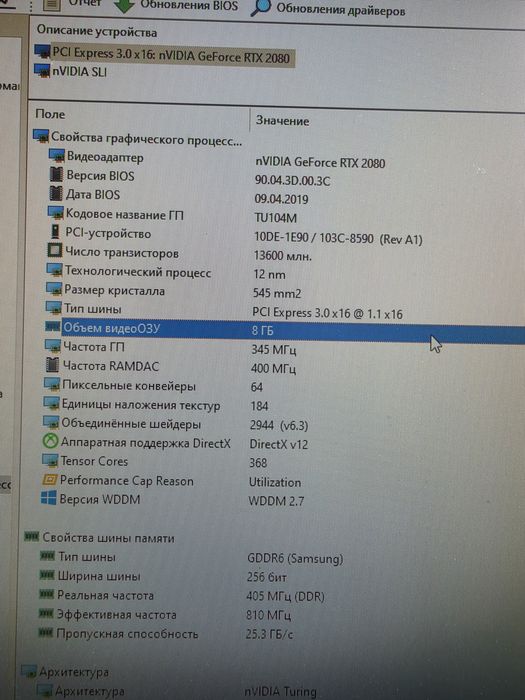Click the Поле column header
This screenshot has height=700, width=525.
tap(50, 114)
